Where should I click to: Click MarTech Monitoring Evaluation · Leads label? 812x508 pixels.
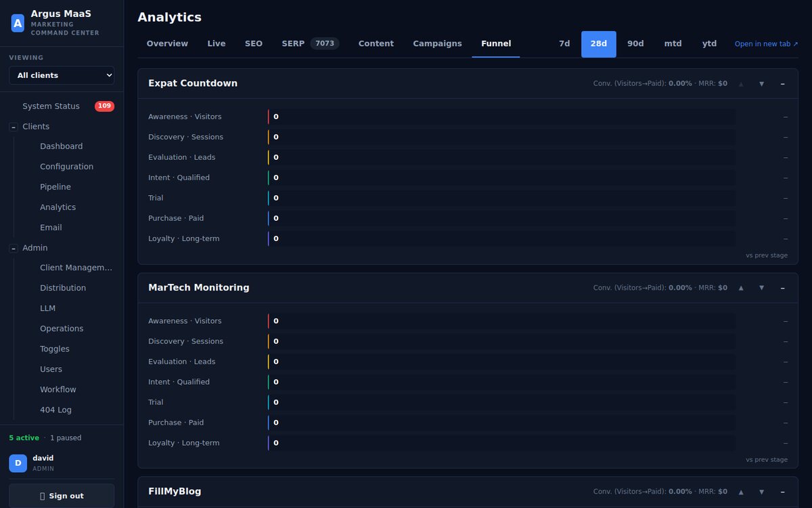point(182,362)
